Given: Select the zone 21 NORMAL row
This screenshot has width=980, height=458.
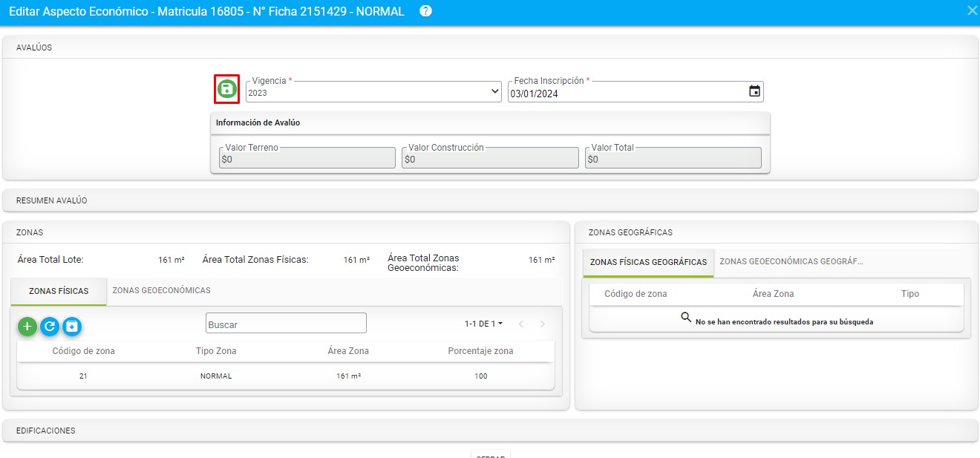Looking at the screenshot, I should pyautogui.click(x=286, y=376).
